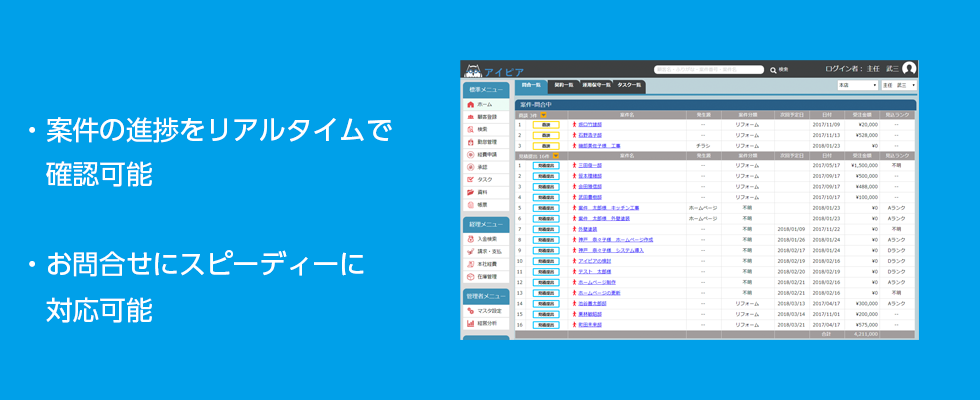Collapse the 商談 3件 section arrow
980x400 pixels.
[544, 116]
